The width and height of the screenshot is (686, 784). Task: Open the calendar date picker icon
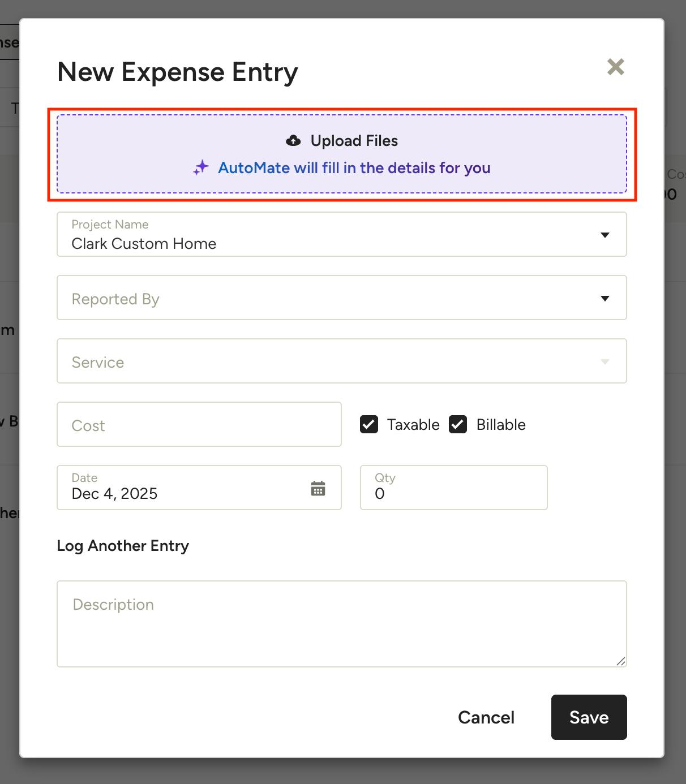318,488
